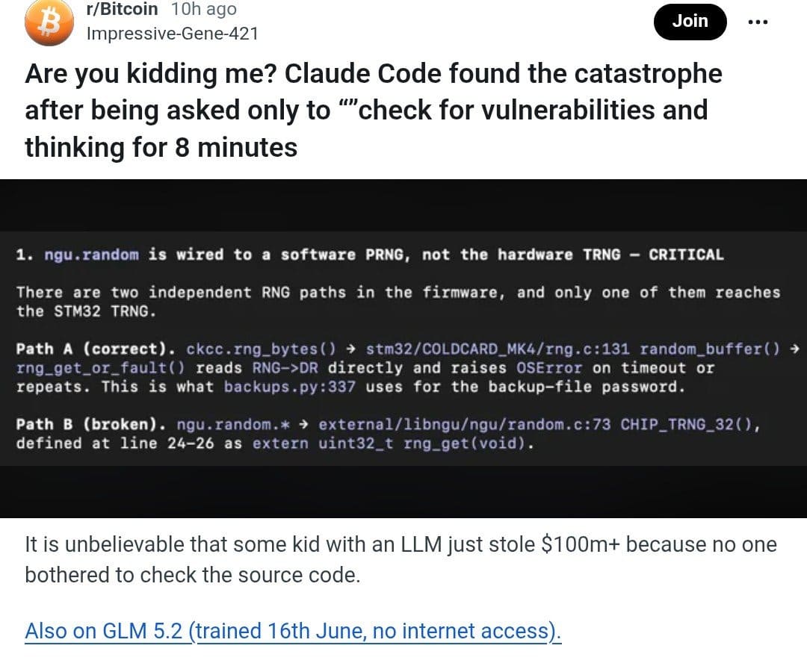Click the ngu.random code text in heading
Screen dimensions: 807x672
coord(92,255)
